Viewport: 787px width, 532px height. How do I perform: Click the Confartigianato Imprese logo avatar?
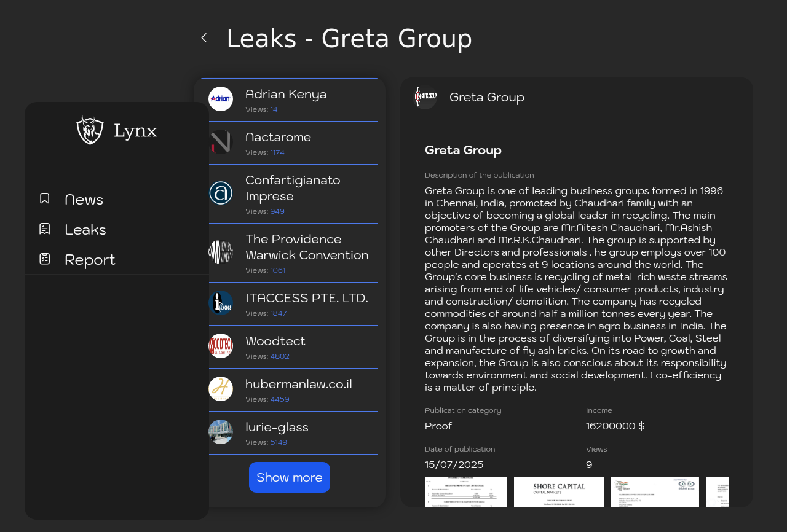pos(221,193)
